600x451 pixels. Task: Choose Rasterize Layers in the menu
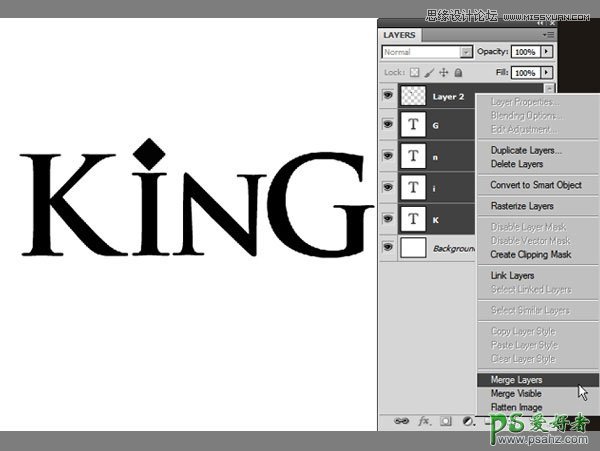coord(521,206)
